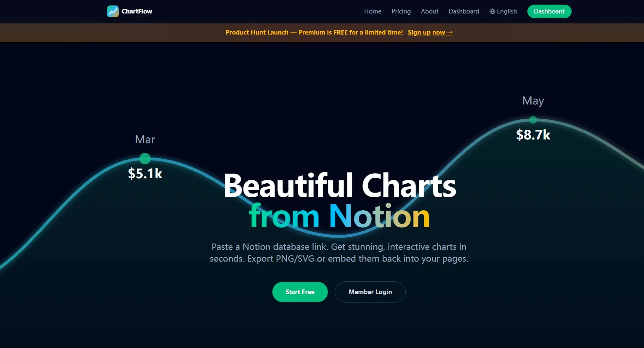644x348 pixels.
Task: Select the Mar data point on the chart
Action: pyautogui.click(x=145, y=158)
